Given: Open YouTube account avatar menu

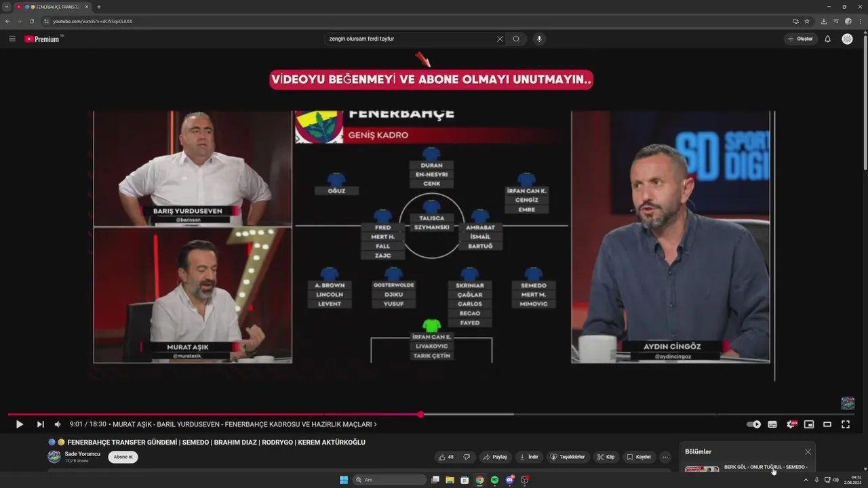Looking at the screenshot, I should tap(847, 39).
